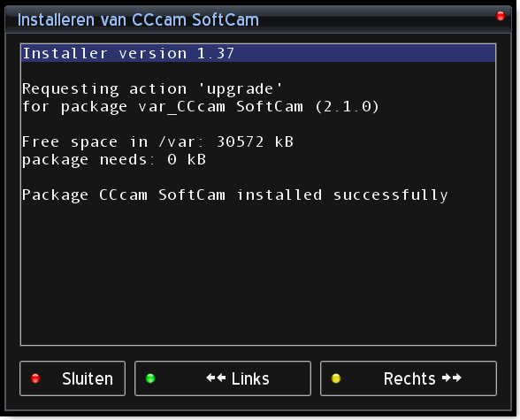
Task: Click the Rechts button label
Action: 409,378
